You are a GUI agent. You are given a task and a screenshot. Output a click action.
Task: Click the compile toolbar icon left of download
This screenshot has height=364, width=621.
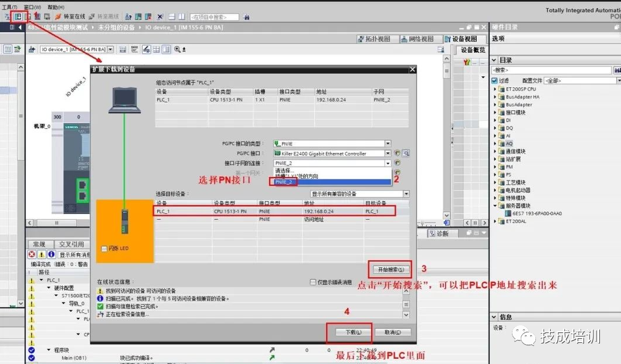click(x=7, y=16)
